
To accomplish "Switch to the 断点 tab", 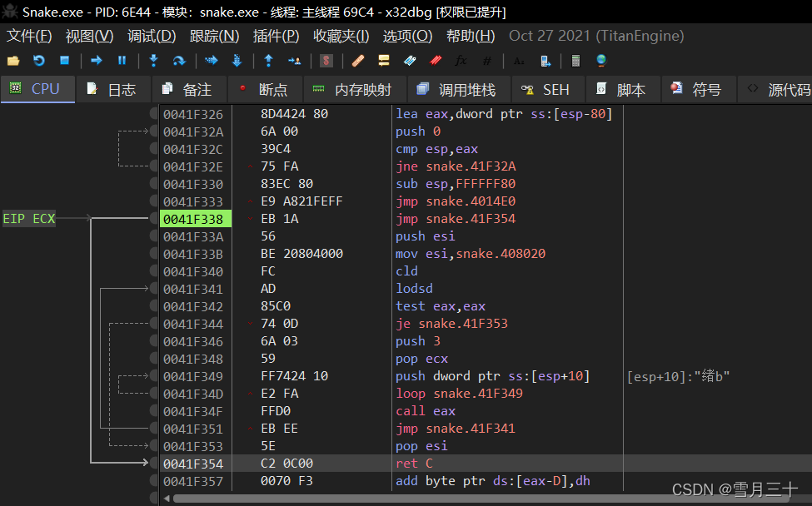I will [265, 90].
